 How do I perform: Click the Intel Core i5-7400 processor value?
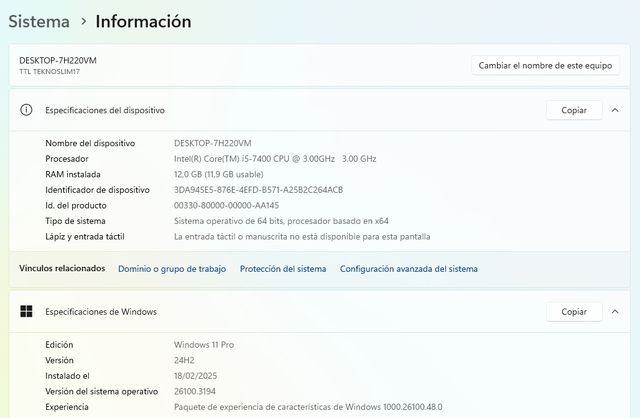click(274, 158)
